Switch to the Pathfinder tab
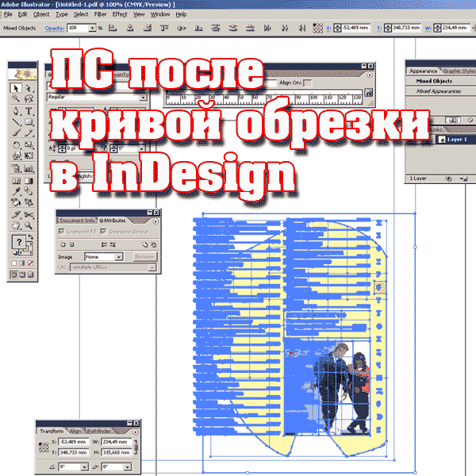Viewport: 476px width, 476px height. pos(99,431)
